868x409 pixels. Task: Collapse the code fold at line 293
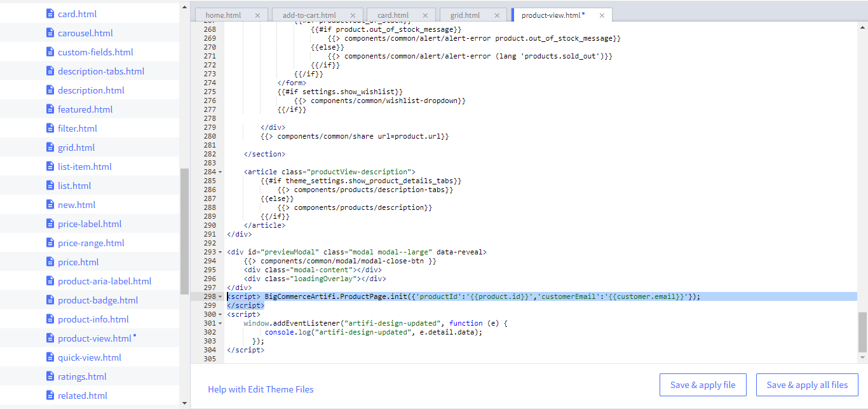pos(220,252)
